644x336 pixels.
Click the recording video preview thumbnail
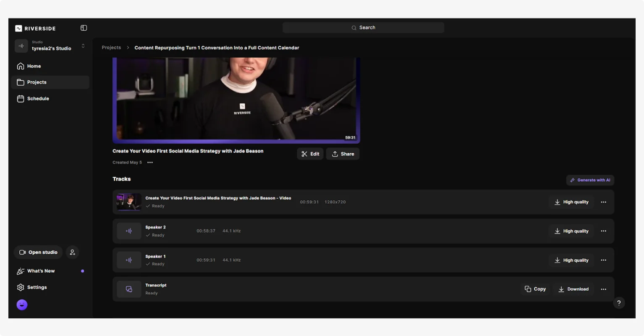click(x=236, y=100)
